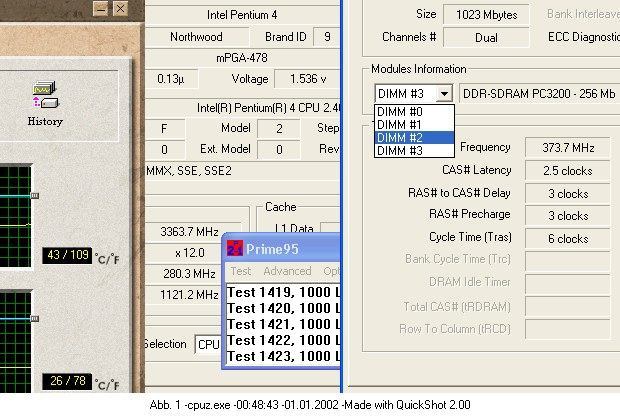Click the Intel(R) Pentium(R) 4 CPU specification field

[x=243, y=108]
